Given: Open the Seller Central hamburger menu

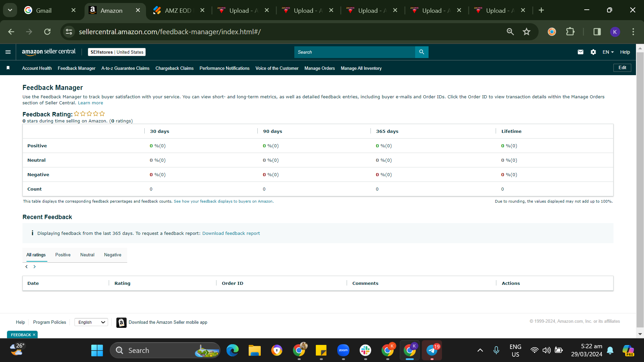Looking at the screenshot, I should 8,52.
